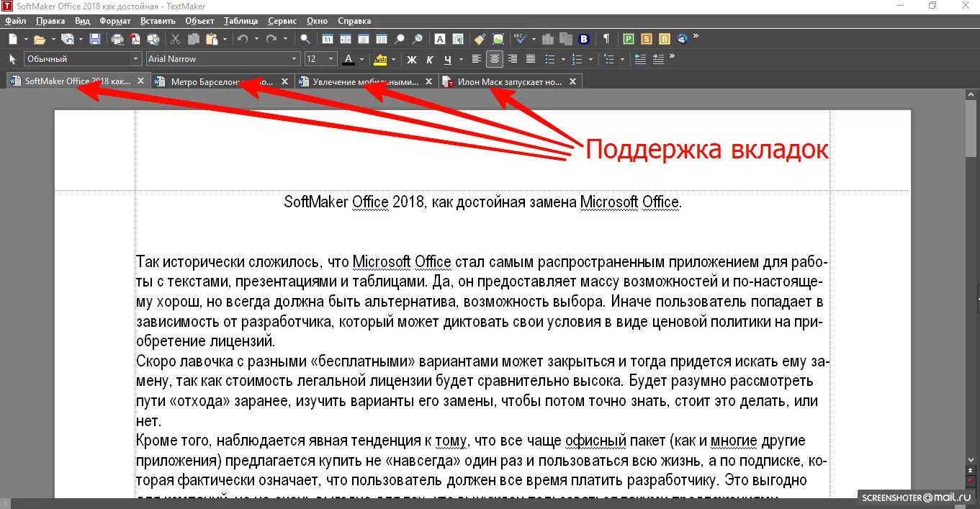Set zoom to actual size 1:1
The width and height of the screenshot is (980, 509).
click(328, 39)
